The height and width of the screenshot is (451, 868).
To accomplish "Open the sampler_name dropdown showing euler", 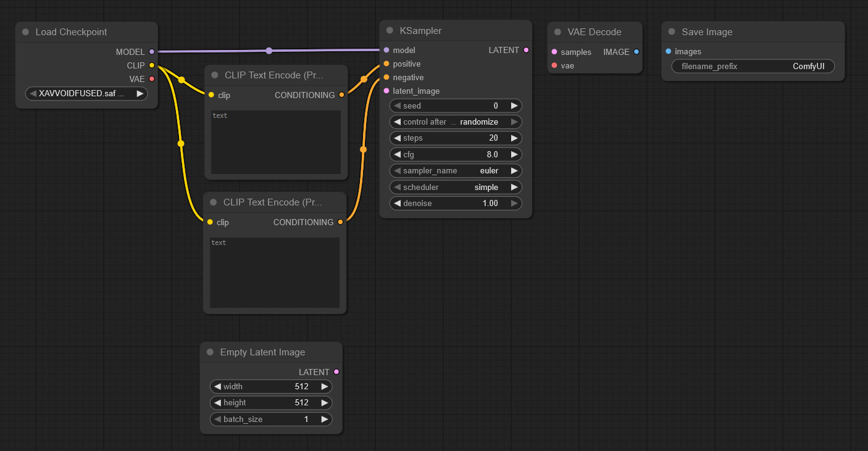I will [x=456, y=170].
